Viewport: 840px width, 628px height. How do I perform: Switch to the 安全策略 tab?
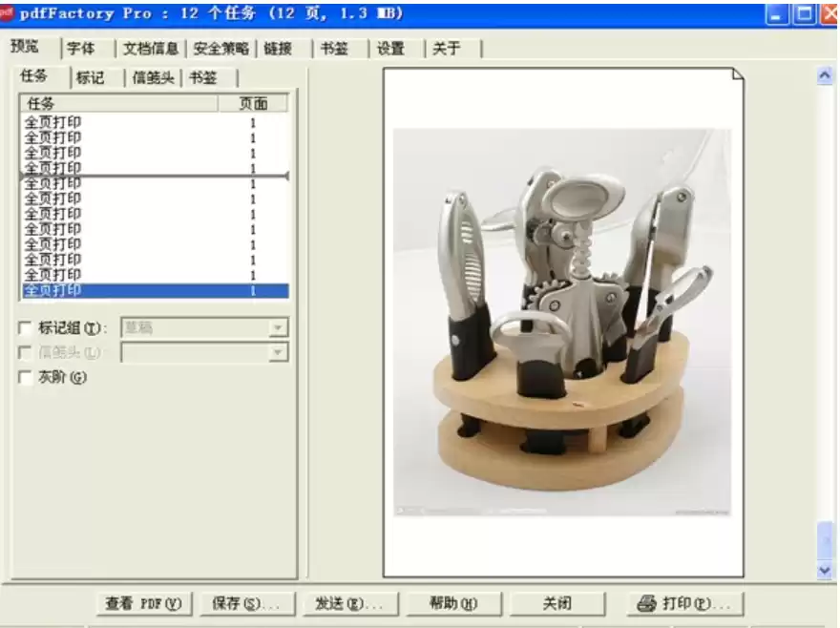(220, 49)
